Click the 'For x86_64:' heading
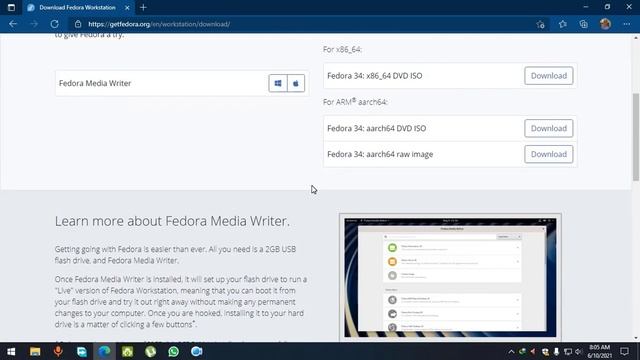The image size is (640, 360). click(x=342, y=49)
